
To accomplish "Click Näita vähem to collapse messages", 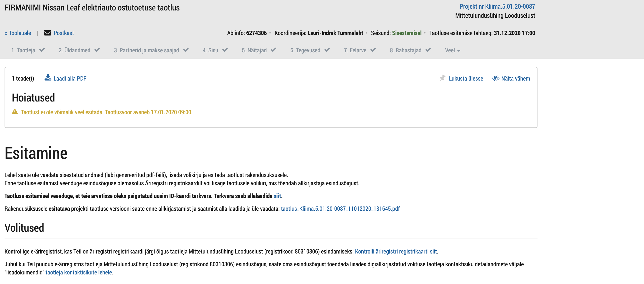I will click(515, 79).
